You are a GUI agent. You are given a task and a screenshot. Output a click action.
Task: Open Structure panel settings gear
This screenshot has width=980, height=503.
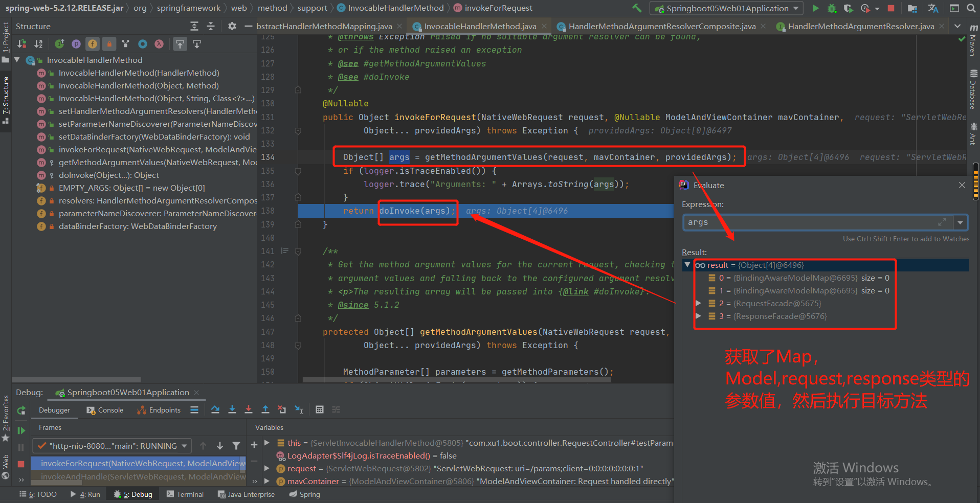coord(232,26)
